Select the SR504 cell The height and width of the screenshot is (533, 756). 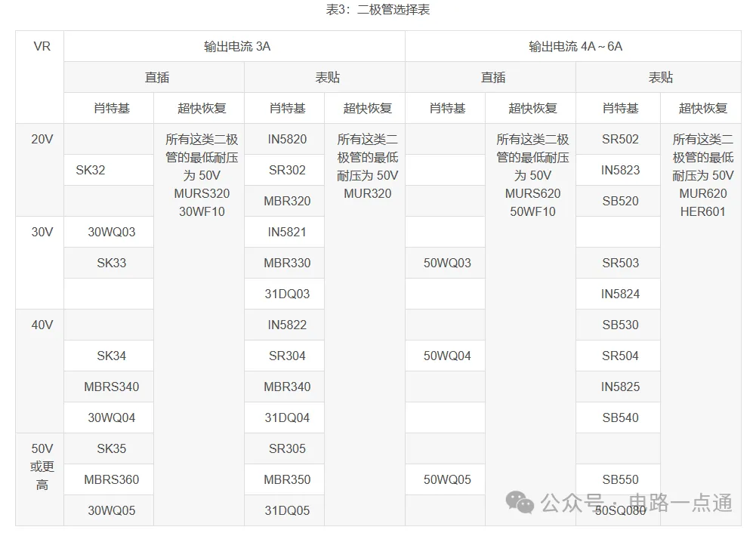pos(618,356)
